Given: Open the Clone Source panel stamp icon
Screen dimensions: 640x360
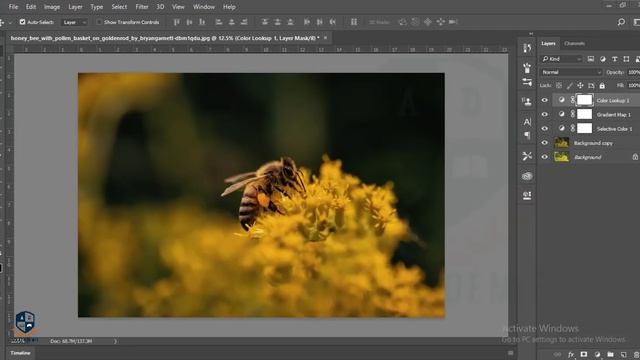Looking at the screenshot, I should (x=527, y=101).
